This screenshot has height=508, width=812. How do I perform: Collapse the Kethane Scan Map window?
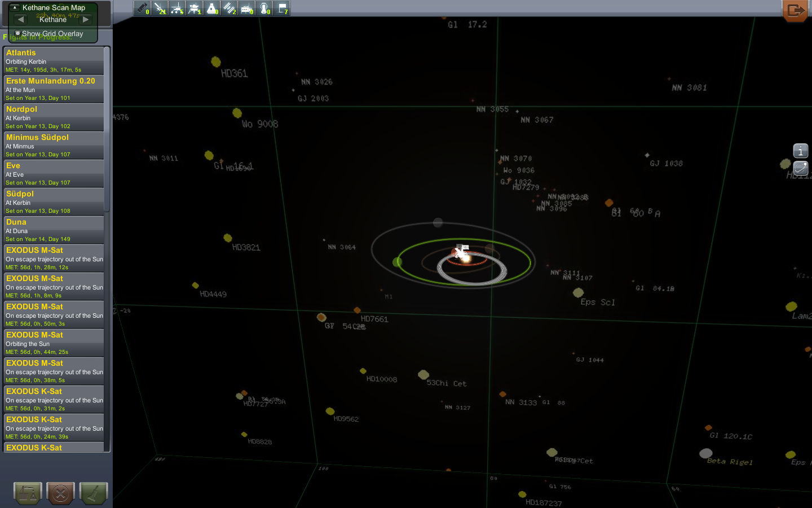[15, 7]
